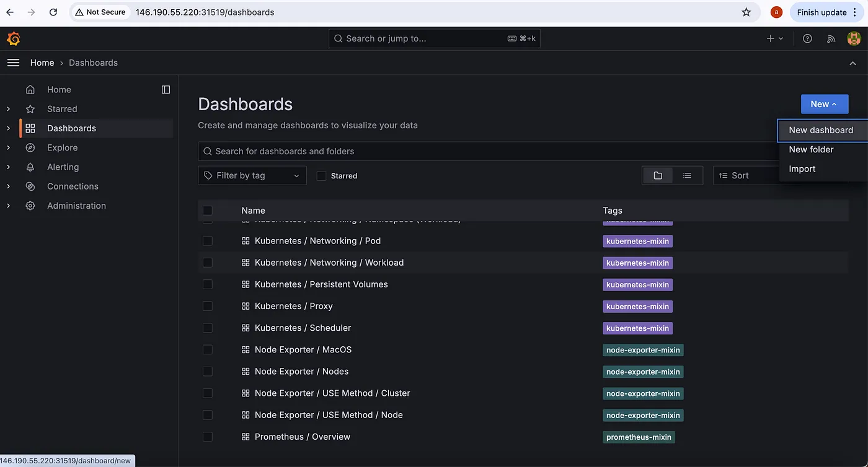
Task: Click node-exporter-mixin tag on Node Exporter / MacOS
Action: pyautogui.click(x=643, y=350)
